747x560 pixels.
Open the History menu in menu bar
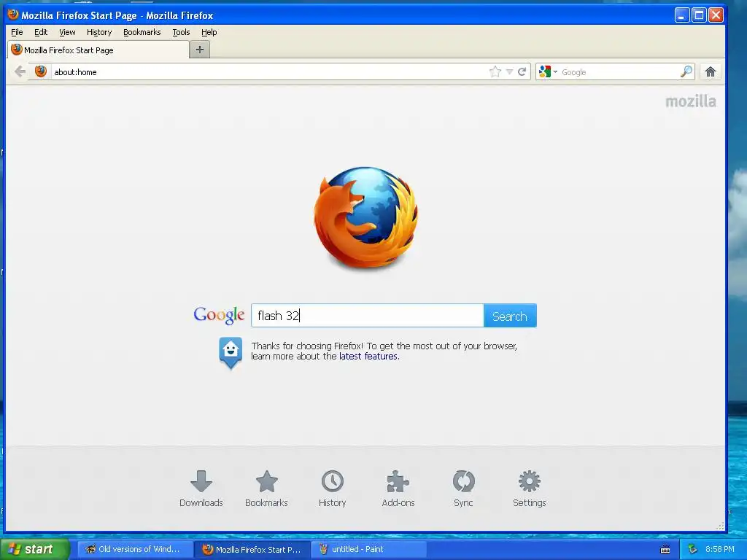[99, 32]
